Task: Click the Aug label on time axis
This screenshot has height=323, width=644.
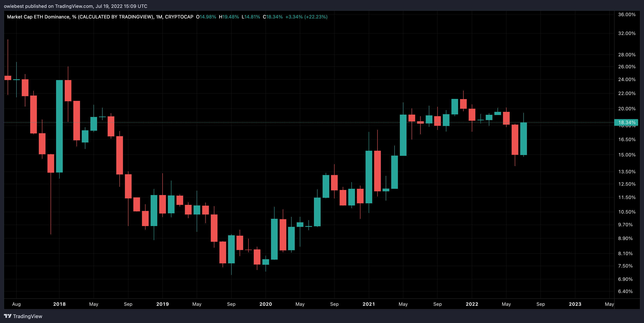Action: click(x=16, y=304)
